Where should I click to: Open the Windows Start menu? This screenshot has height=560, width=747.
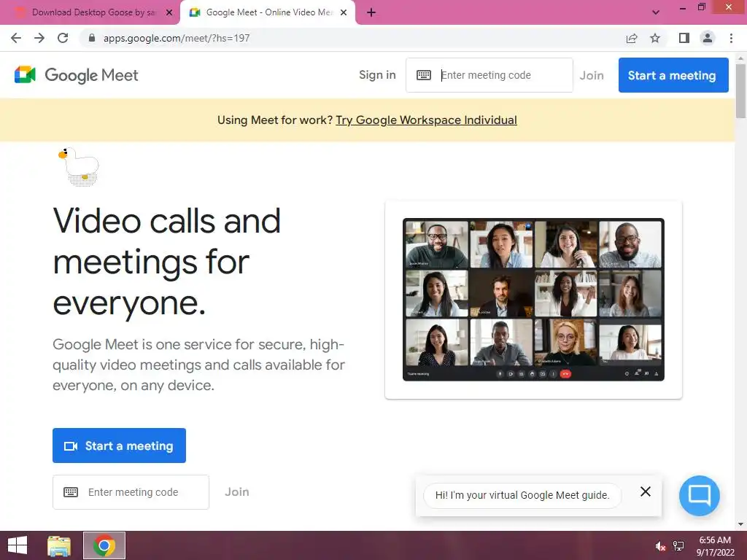pos(18,545)
